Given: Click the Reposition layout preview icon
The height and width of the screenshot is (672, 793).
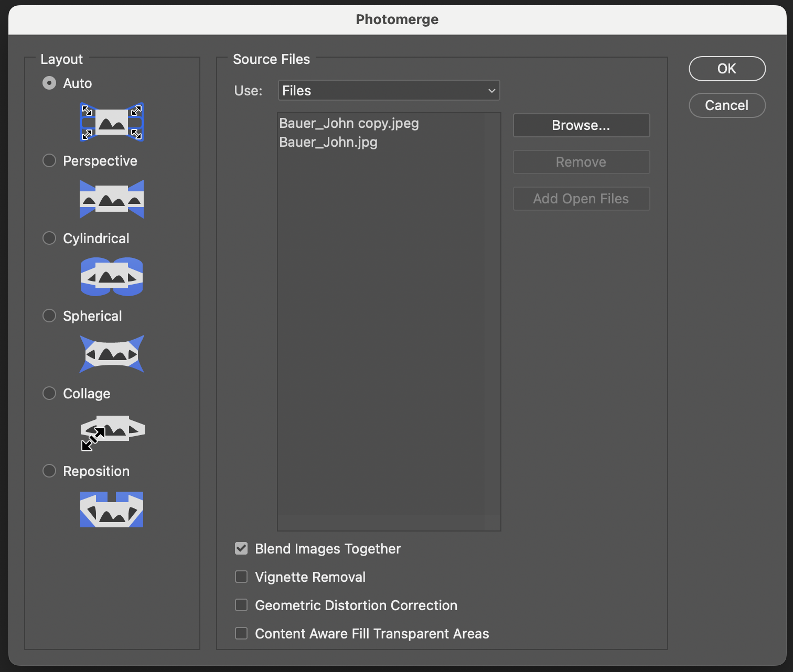Looking at the screenshot, I should point(112,510).
